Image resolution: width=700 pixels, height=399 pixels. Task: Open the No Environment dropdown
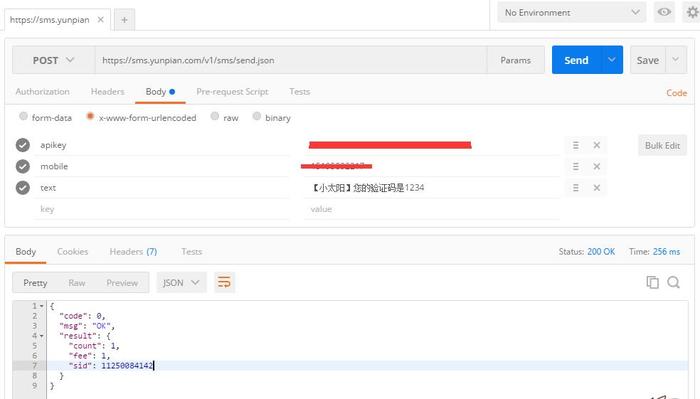coord(572,12)
